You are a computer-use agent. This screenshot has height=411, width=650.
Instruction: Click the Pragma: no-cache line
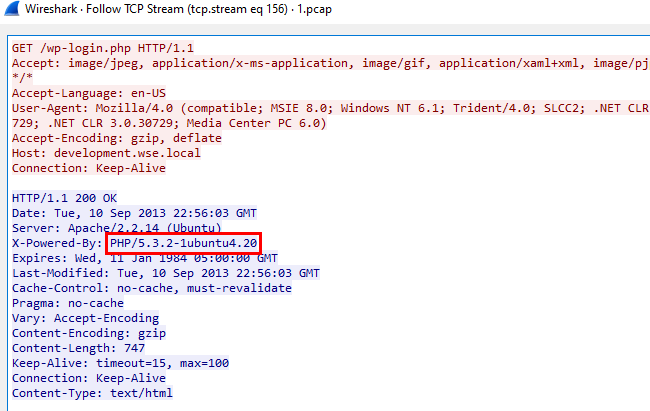tap(68, 303)
